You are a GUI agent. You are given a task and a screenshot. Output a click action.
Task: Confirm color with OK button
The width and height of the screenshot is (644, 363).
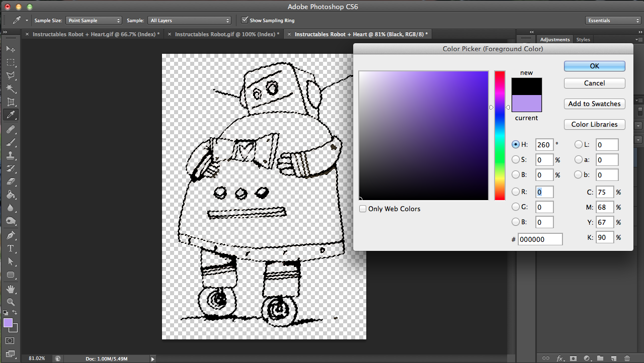coord(594,66)
